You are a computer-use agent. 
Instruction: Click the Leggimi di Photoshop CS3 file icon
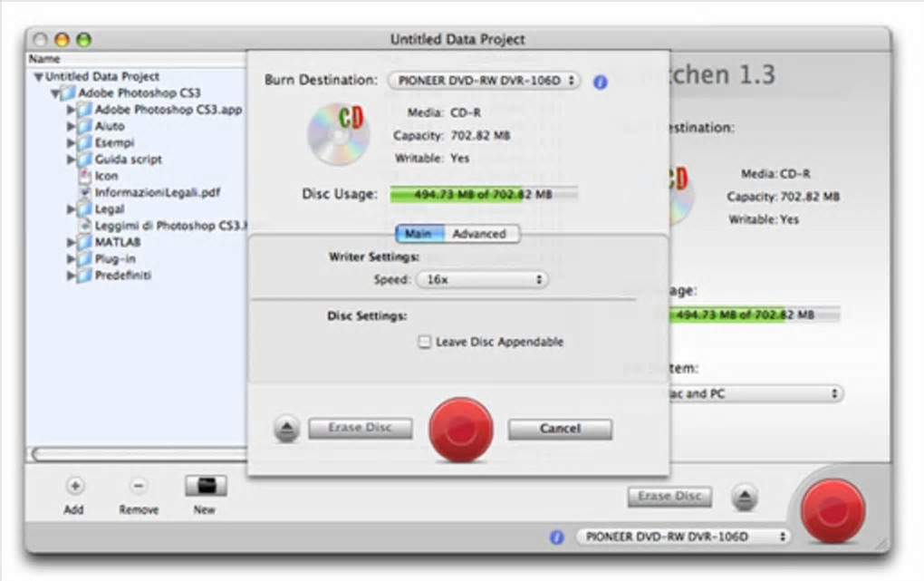(x=85, y=226)
